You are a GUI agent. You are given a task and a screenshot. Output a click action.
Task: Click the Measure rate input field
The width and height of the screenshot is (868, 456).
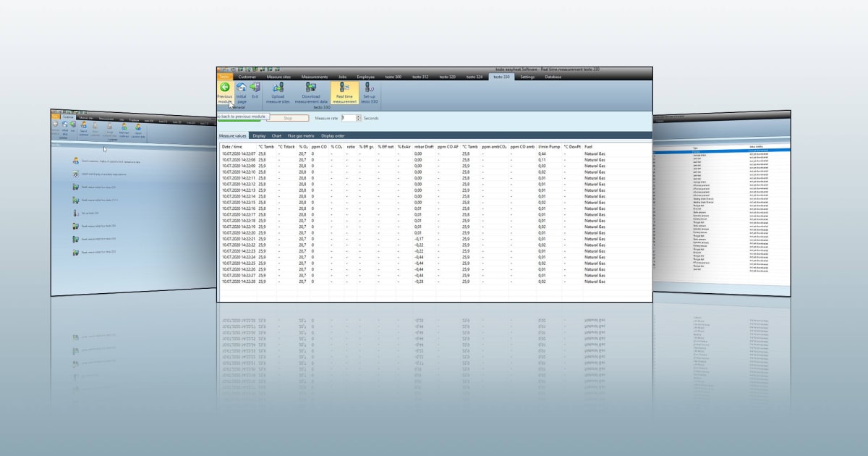click(348, 118)
